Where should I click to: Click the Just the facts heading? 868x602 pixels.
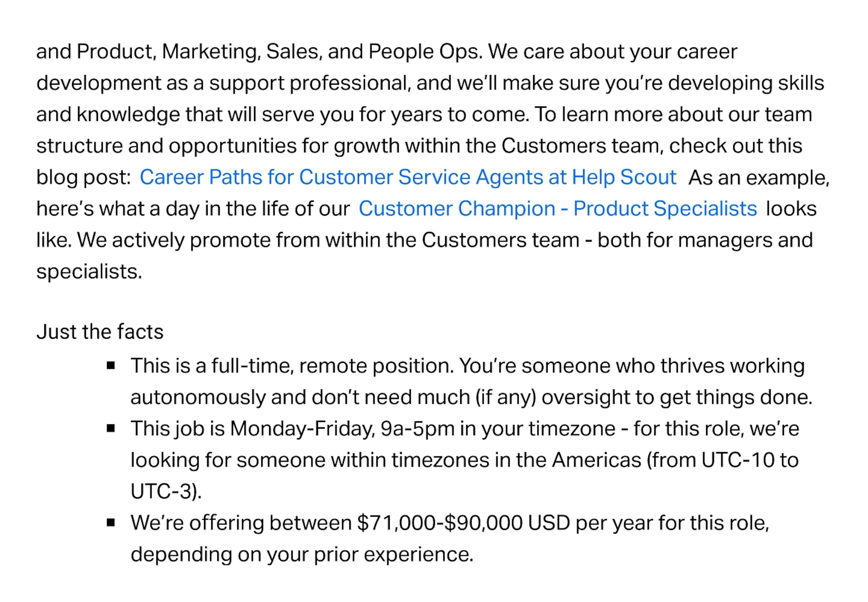pos(100,332)
